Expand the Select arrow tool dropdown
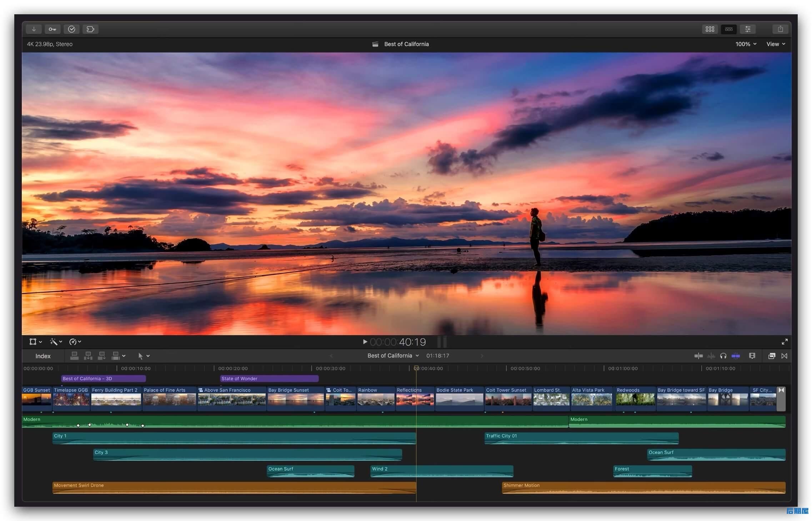 click(x=148, y=356)
